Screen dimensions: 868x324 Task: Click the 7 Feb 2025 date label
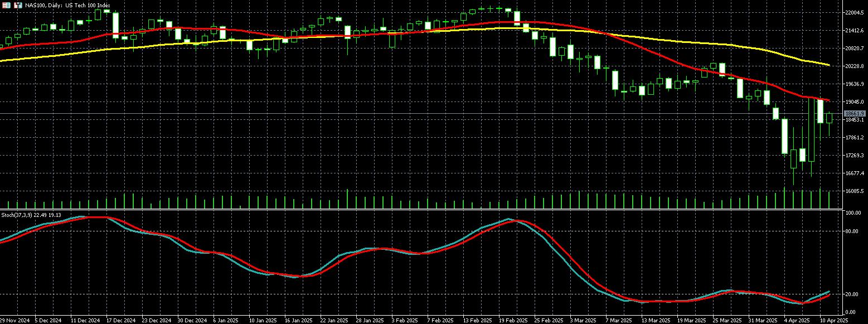(x=440, y=321)
